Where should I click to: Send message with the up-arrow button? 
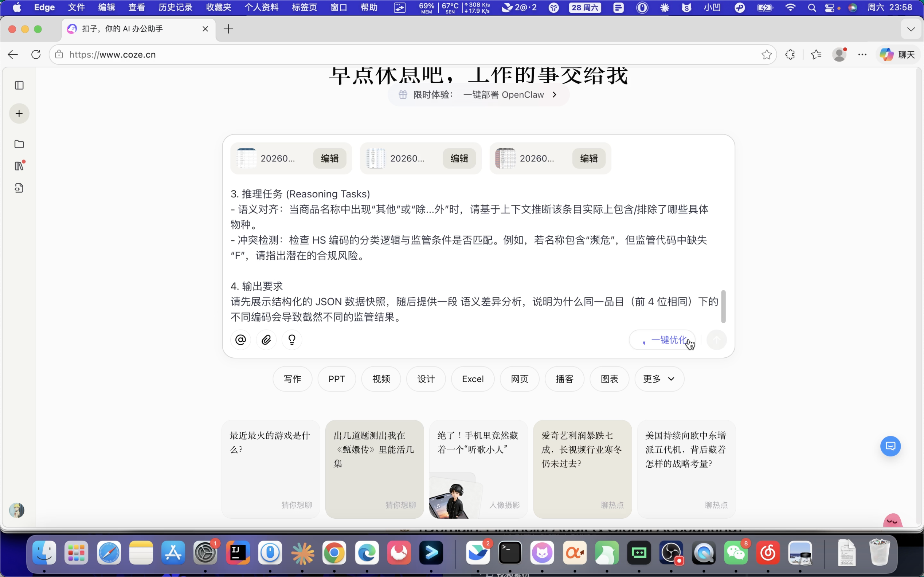pos(716,339)
